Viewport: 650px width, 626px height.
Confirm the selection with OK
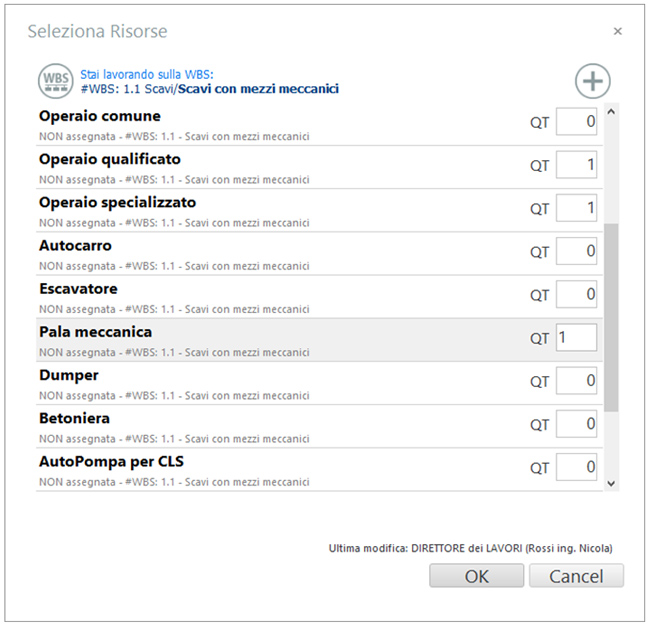pos(477,575)
